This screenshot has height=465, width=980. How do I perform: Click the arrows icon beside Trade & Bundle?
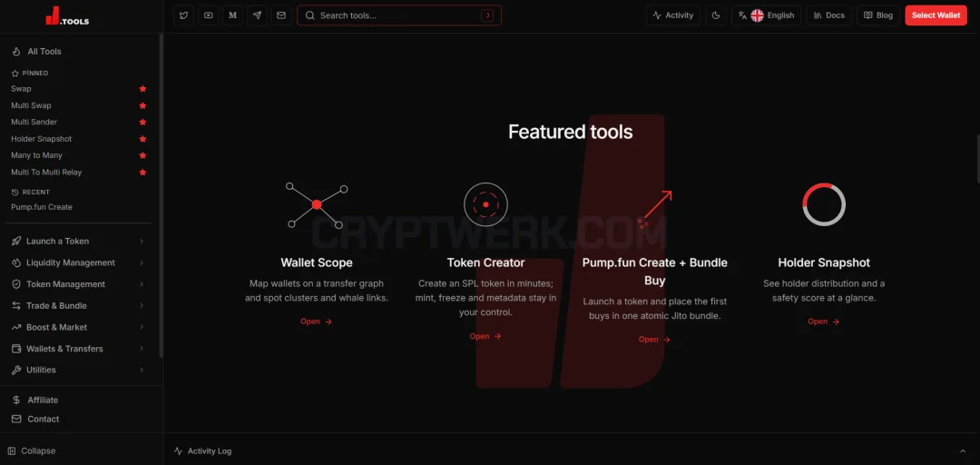[15, 305]
